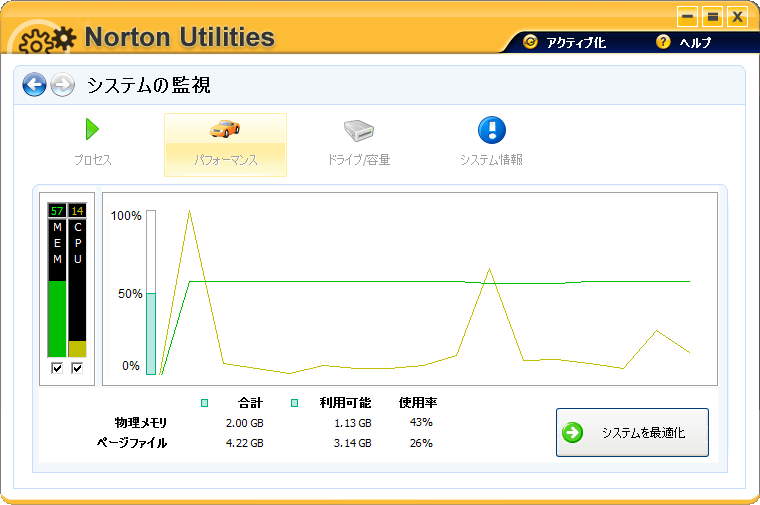Screen dimensions: 760x505
Task: Click the CPU usage bar gauge
Action: (77, 288)
